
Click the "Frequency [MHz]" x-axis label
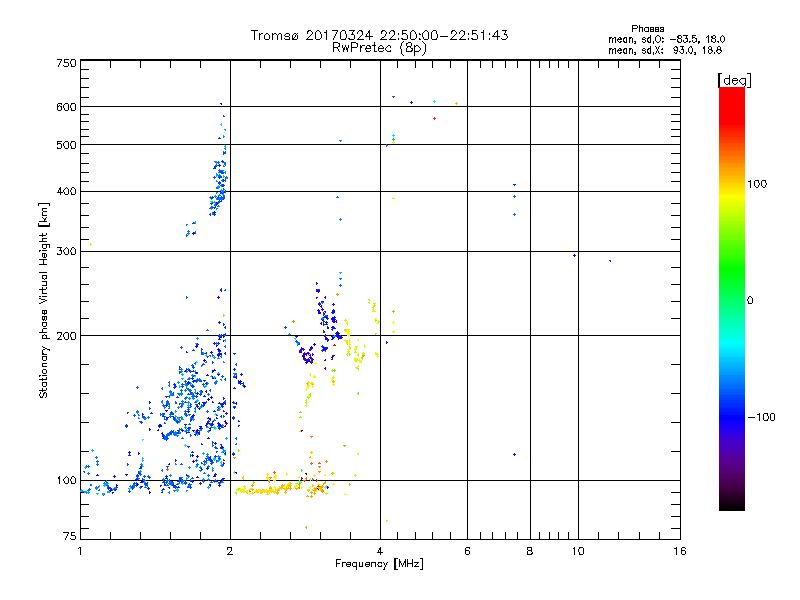click(379, 565)
